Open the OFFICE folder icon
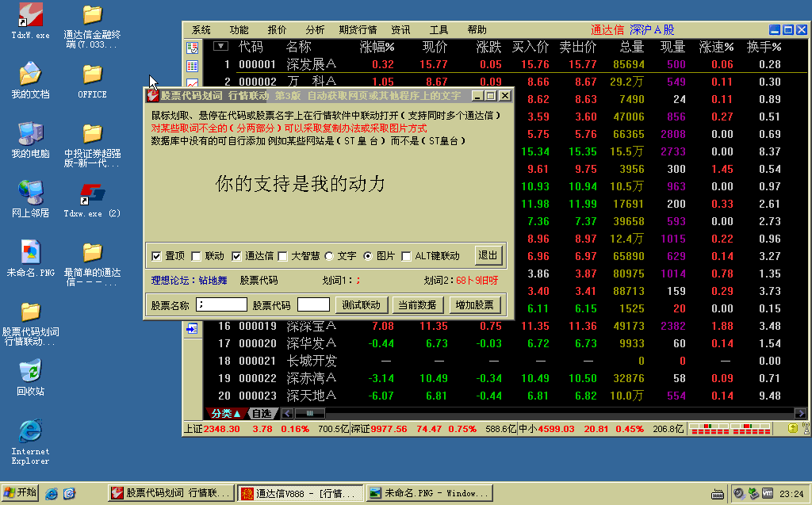 point(92,80)
